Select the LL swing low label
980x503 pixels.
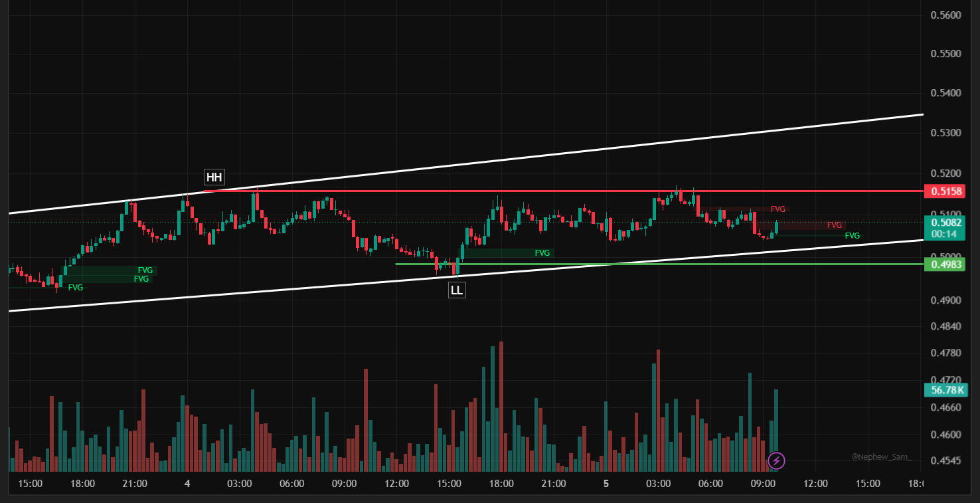tap(457, 290)
